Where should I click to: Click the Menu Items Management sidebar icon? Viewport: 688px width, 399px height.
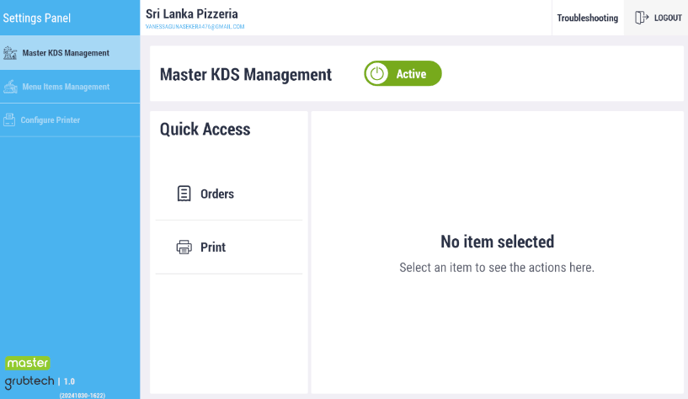[x=10, y=87]
